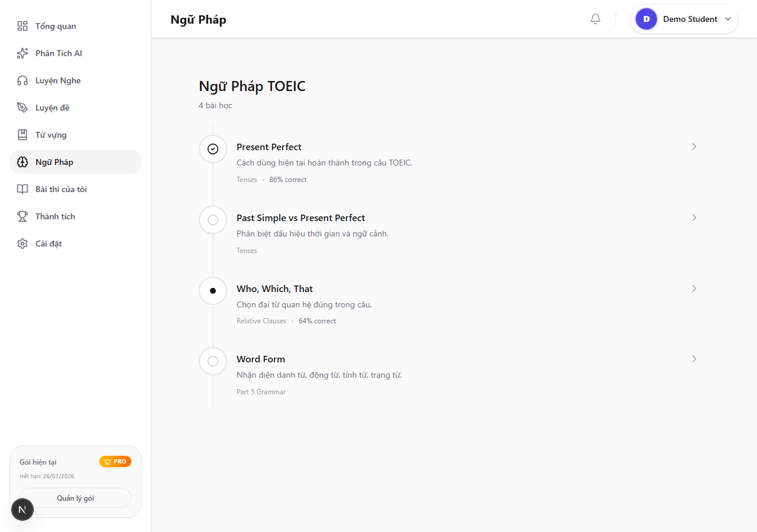Click the checkmark status circle for Present Perfect
This screenshot has width=757, height=532.
pyautogui.click(x=213, y=149)
